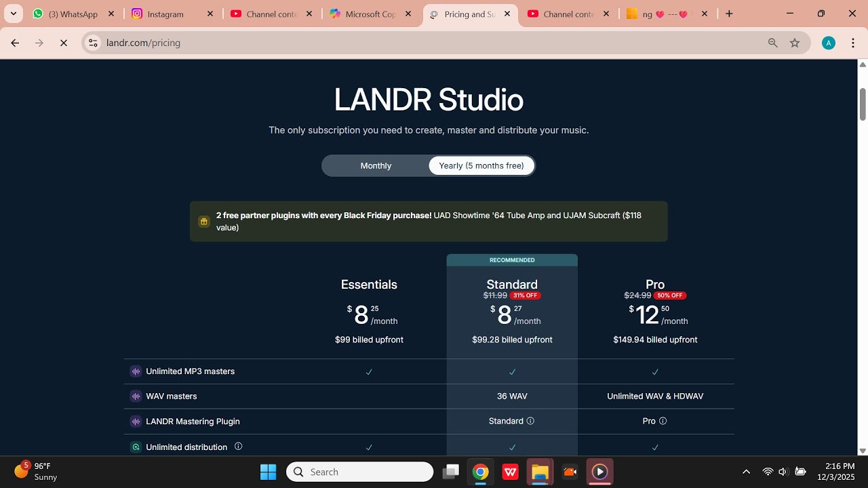Click the $149.94 billed upfront text
Screen dimensions: 868x488
point(655,340)
